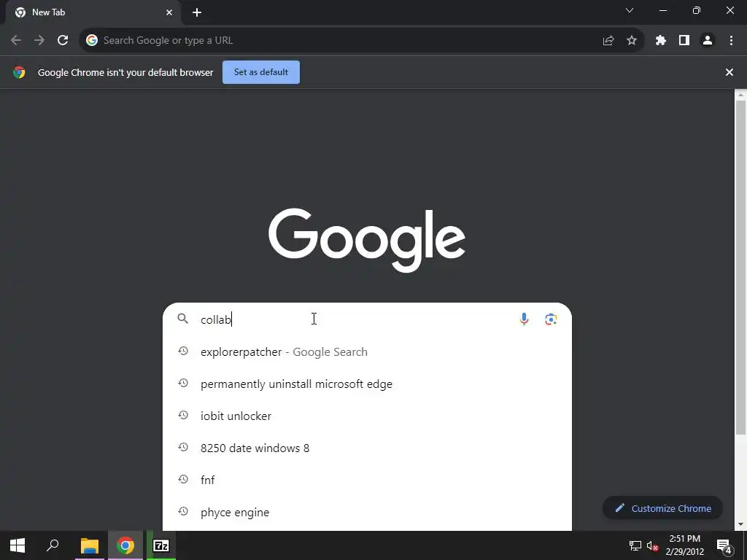The image size is (747, 560).
Task: Click the scrollbar down arrow
Action: click(740, 524)
